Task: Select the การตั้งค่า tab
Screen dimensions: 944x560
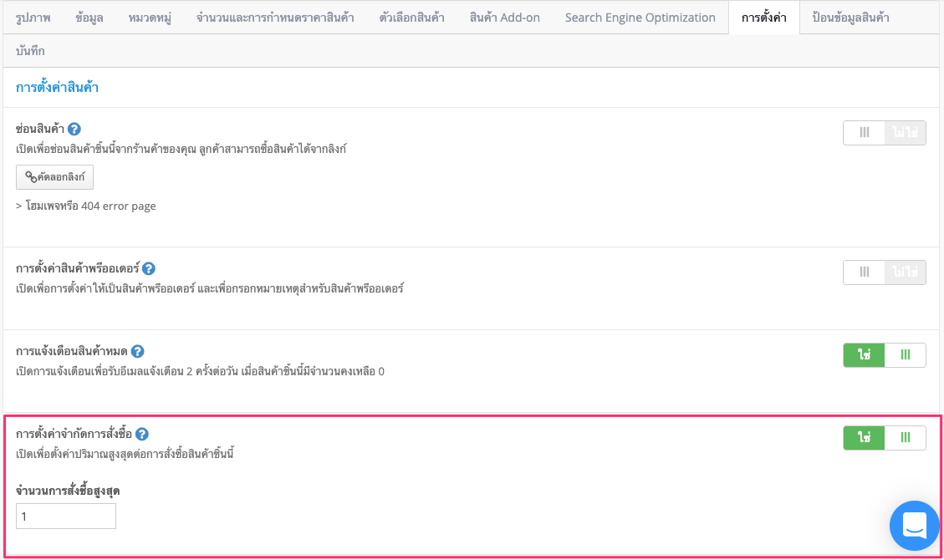Action: click(x=764, y=18)
